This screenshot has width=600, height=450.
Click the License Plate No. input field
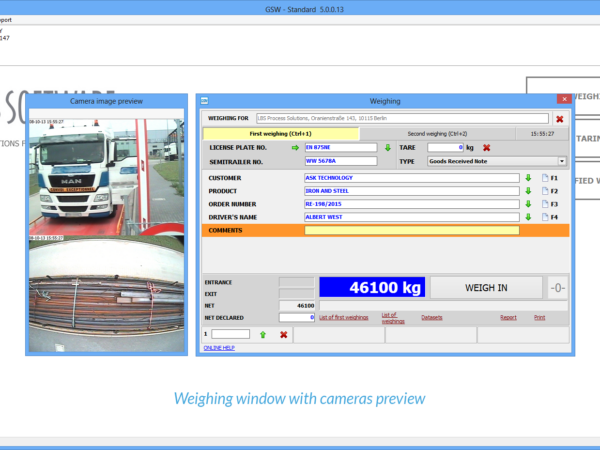point(341,147)
